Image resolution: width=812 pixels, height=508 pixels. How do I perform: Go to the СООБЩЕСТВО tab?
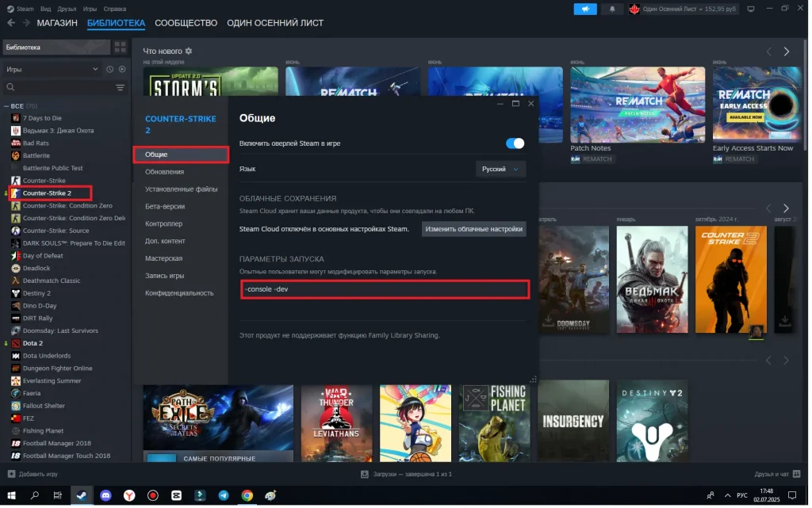(186, 23)
